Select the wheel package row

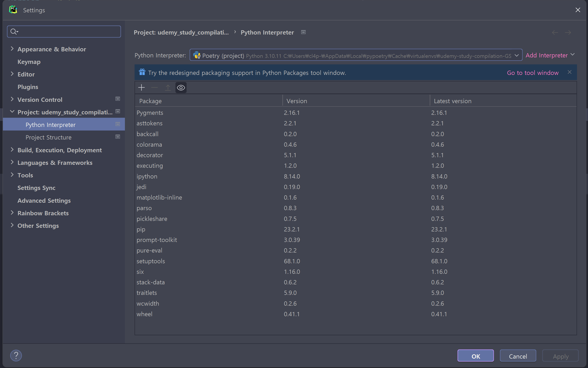[x=356, y=314]
